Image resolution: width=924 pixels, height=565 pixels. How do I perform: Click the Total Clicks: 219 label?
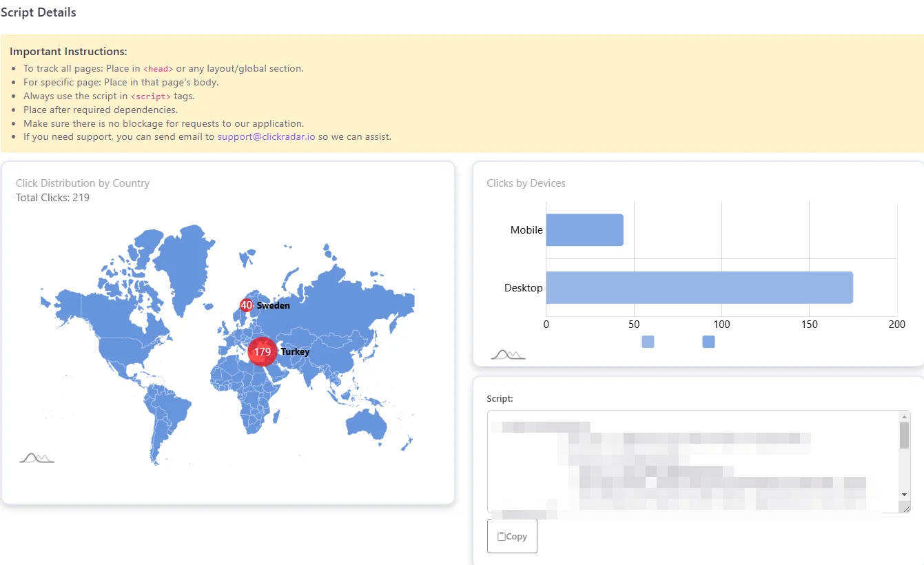pos(52,197)
